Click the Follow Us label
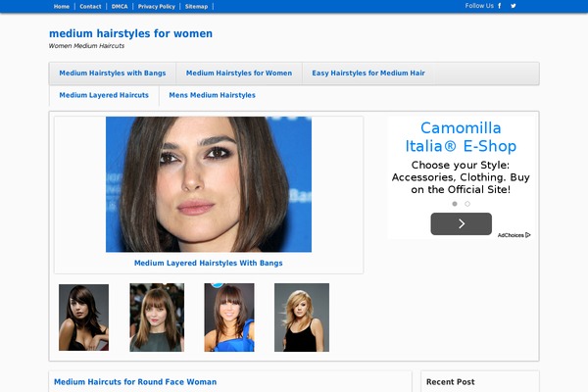 click(x=479, y=6)
